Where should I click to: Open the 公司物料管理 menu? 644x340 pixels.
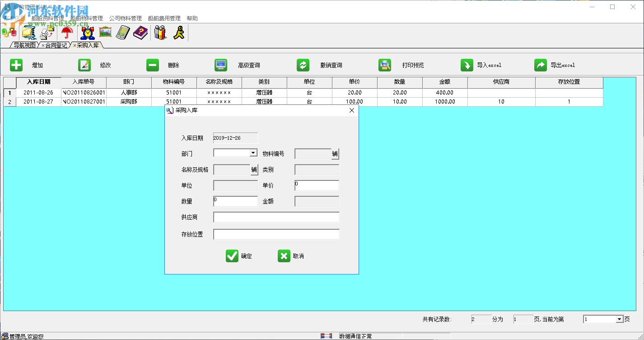(126, 19)
